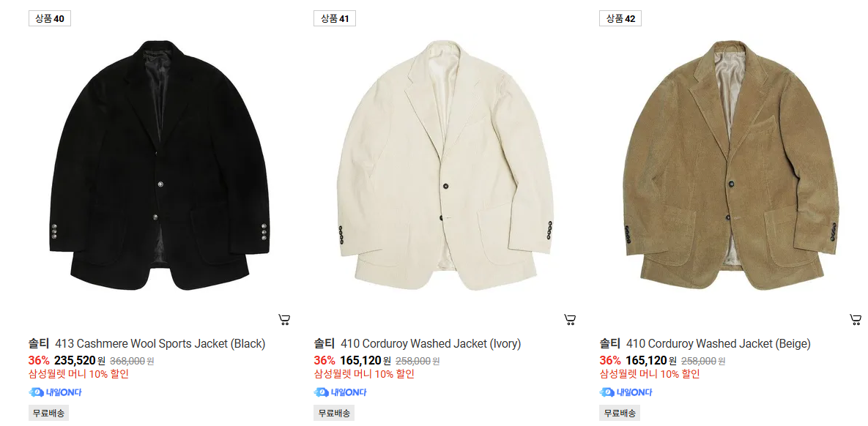868x426 pixels.
Task: Click 내일ON다 delivery icon under Beige jacket
Action: (626, 392)
